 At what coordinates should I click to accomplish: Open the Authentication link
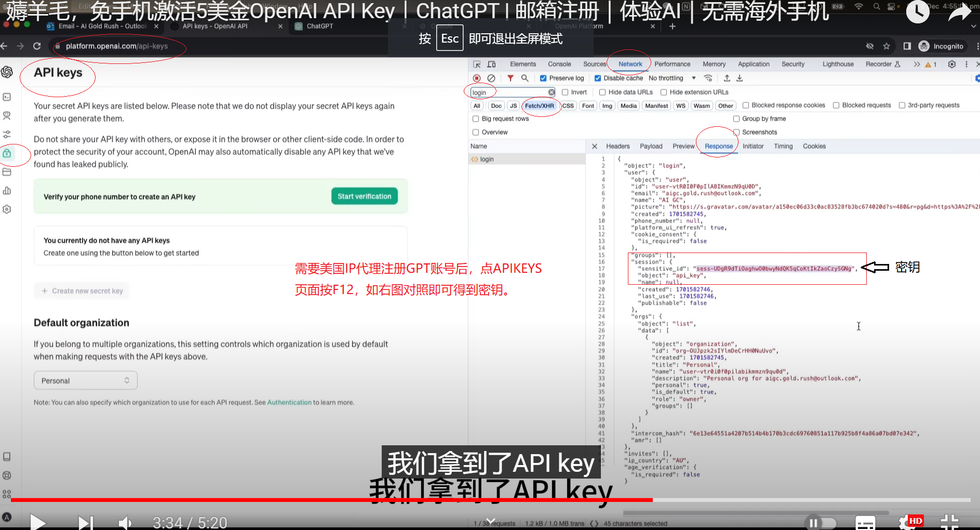click(x=289, y=403)
